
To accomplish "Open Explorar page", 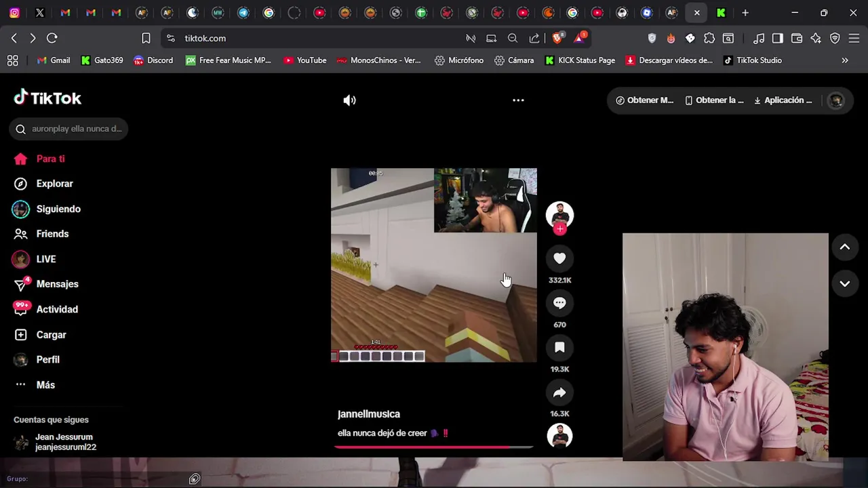I will tap(43, 184).
